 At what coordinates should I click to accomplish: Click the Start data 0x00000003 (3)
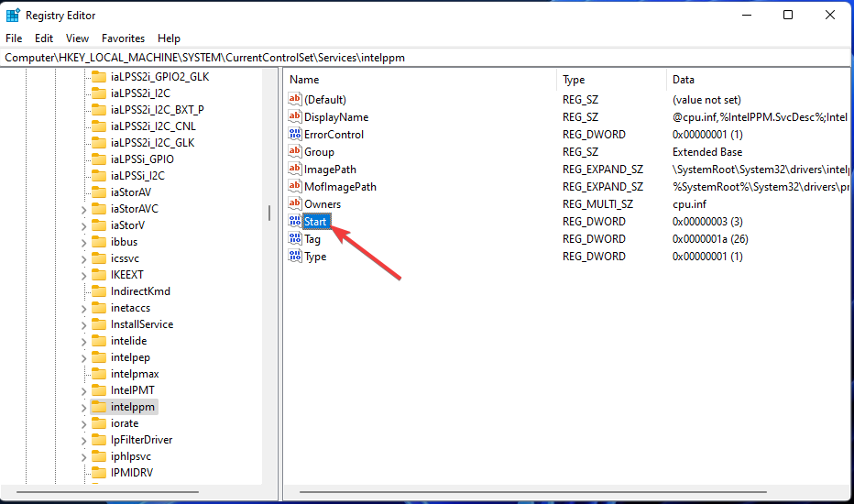[x=707, y=221]
